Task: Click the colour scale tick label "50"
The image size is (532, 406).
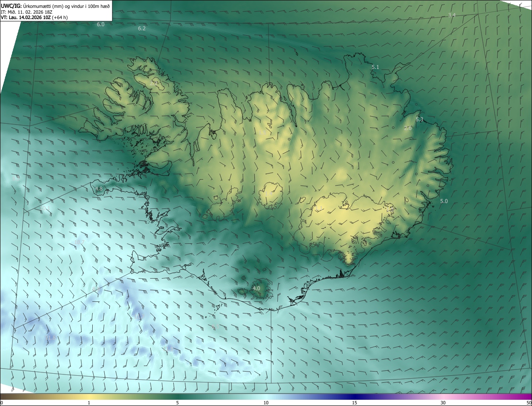Action: 529,403
